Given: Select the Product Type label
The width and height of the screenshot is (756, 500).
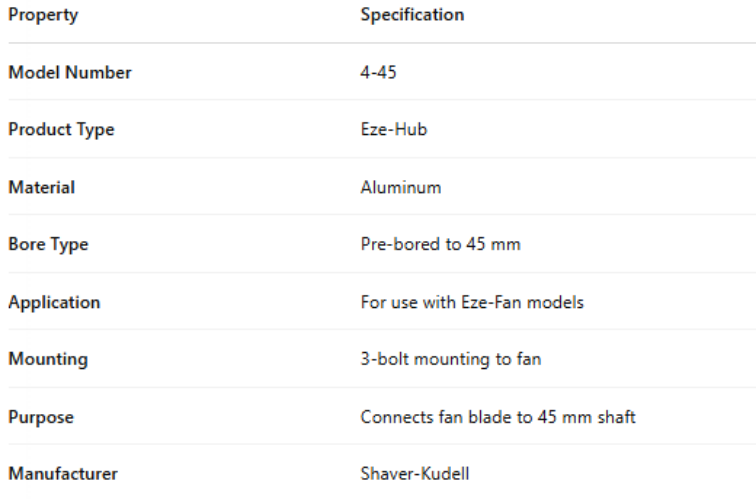Looking at the screenshot, I should [62, 130].
